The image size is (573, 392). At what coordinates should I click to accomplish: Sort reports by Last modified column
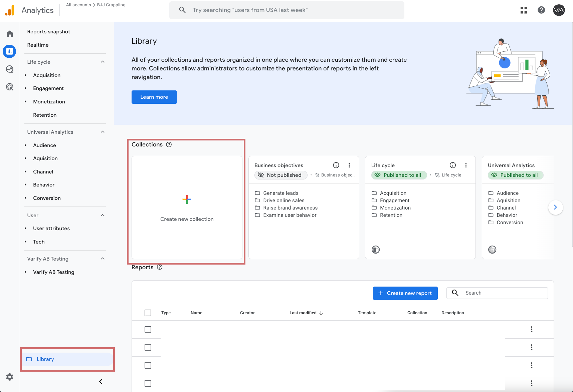306,313
